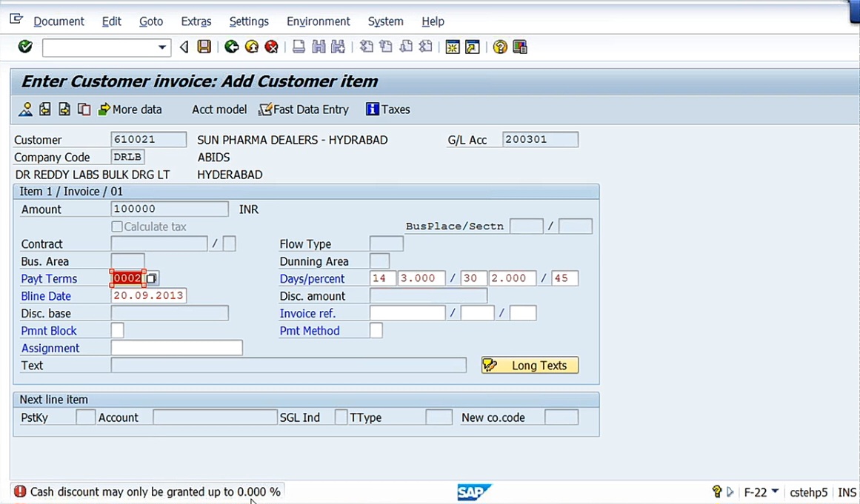Open the F-22 status bar dropdown
Viewport: 860px width, 504px height.
pyautogui.click(x=775, y=491)
